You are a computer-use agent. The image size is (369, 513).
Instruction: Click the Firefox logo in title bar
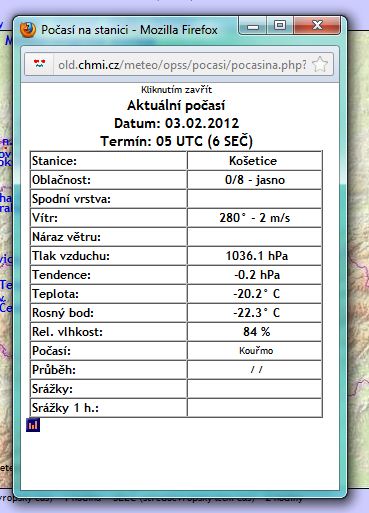coord(28,30)
